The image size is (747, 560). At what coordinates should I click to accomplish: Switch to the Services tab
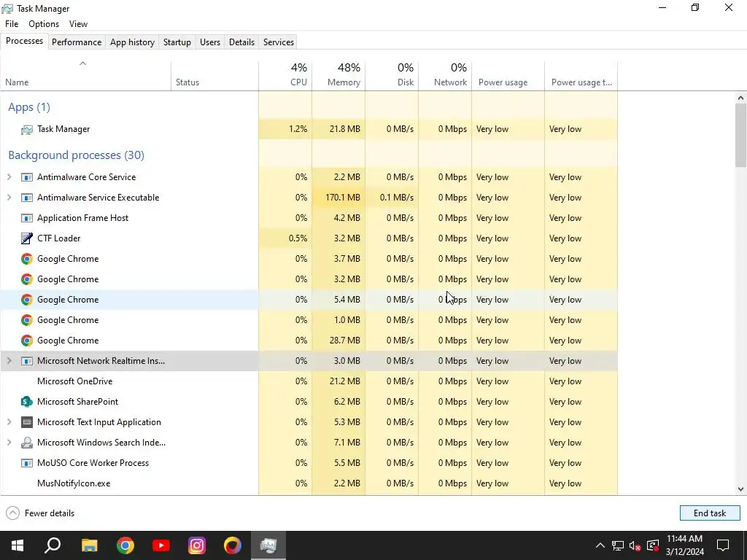pyautogui.click(x=279, y=42)
